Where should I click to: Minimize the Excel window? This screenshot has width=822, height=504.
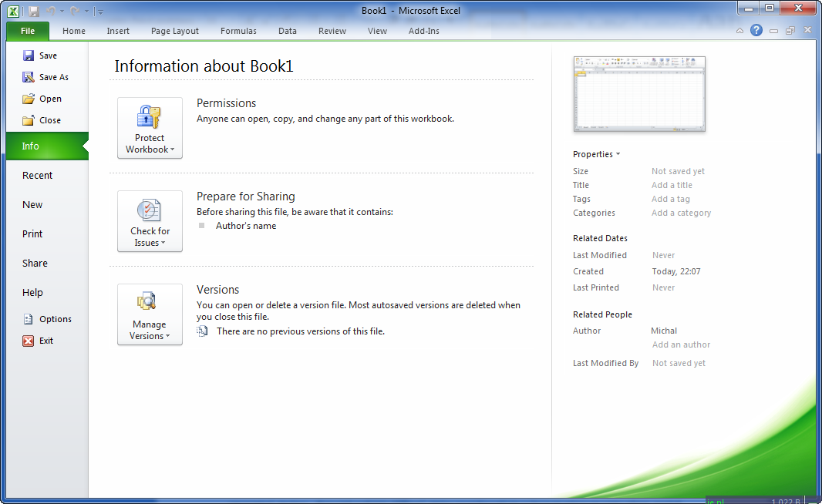748,8
